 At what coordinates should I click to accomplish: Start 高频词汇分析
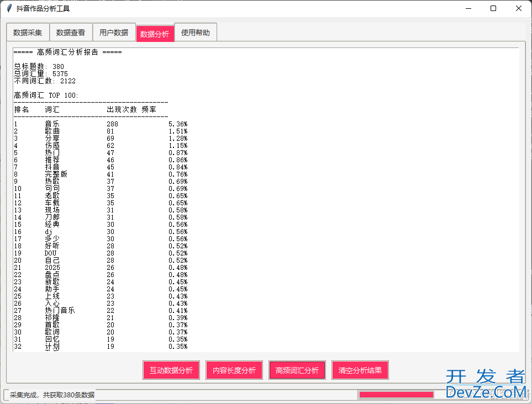297,370
